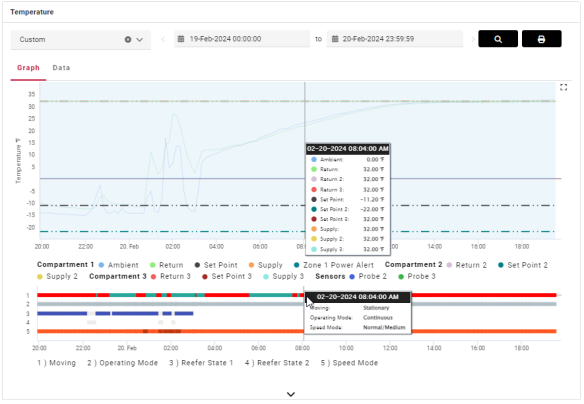
Task: Toggle Set Point 2 series in legend
Action: pos(523,265)
